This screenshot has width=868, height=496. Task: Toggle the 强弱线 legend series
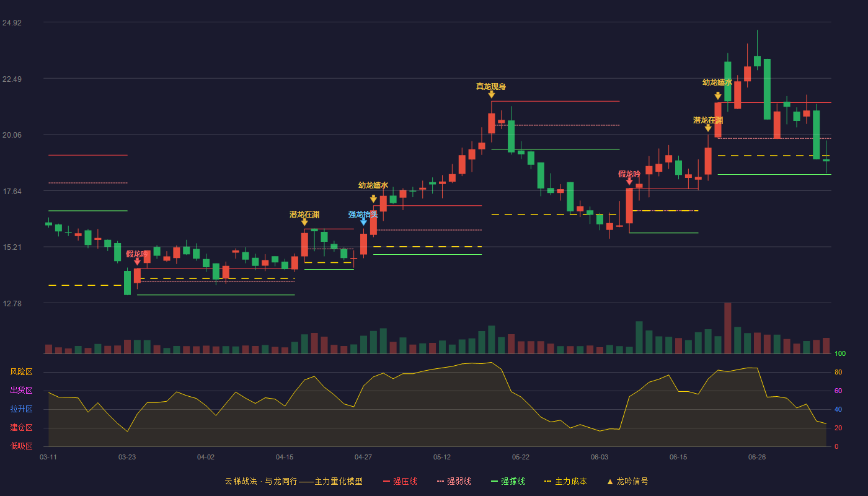point(454,481)
